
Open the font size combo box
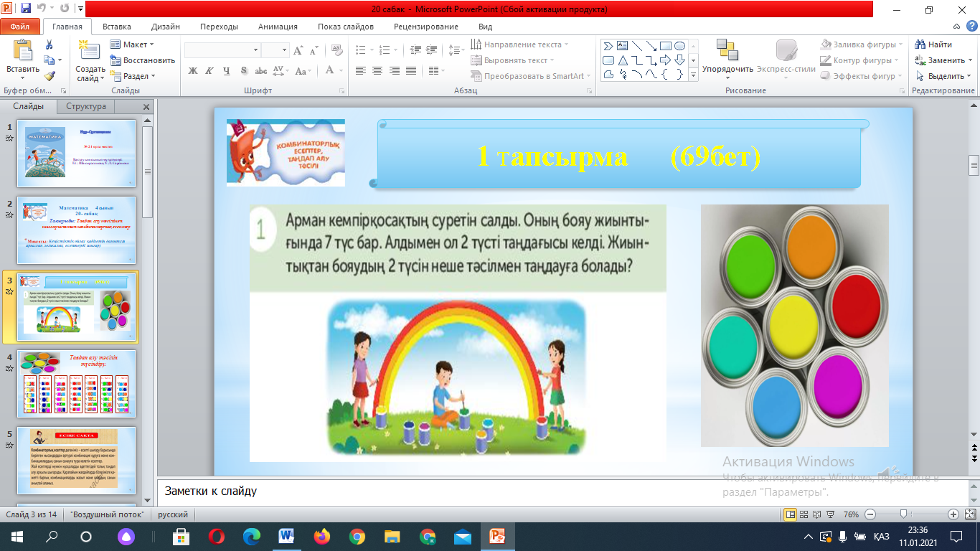[275, 50]
